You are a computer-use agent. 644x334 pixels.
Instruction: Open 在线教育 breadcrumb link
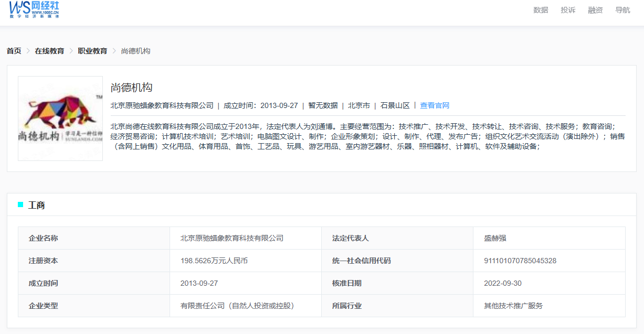point(49,51)
